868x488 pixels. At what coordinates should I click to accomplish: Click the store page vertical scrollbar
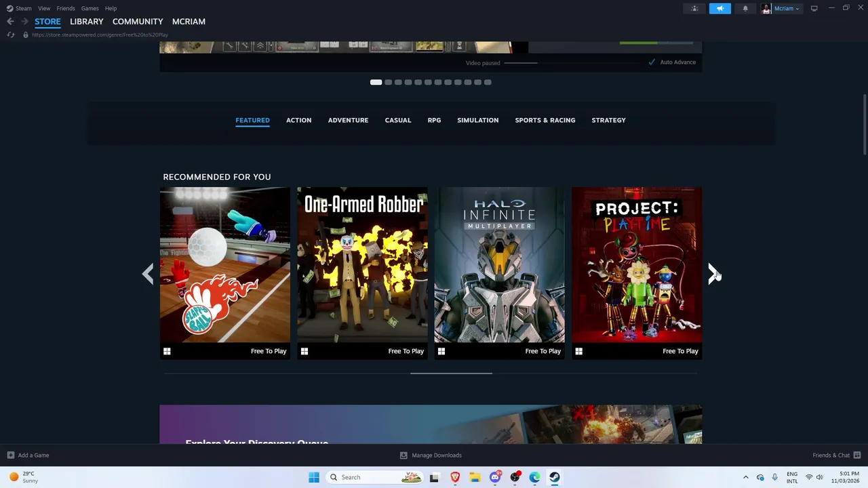865,125
